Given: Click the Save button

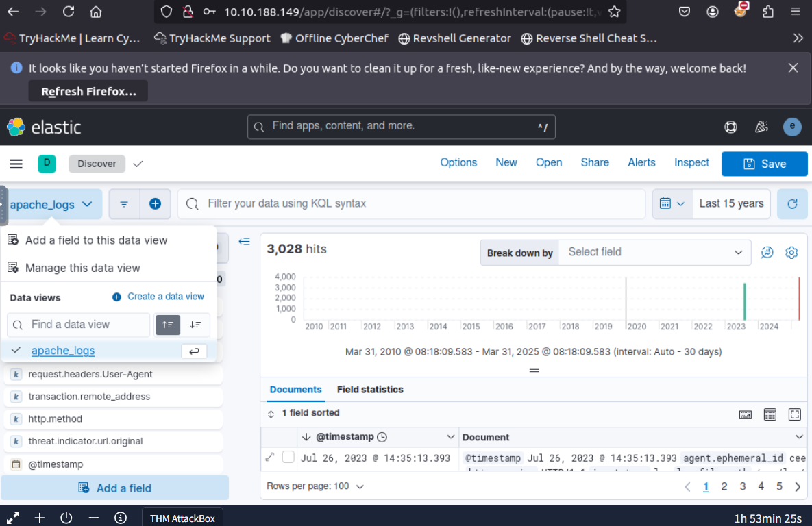Looking at the screenshot, I should pyautogui.click(x=764, y=164).
